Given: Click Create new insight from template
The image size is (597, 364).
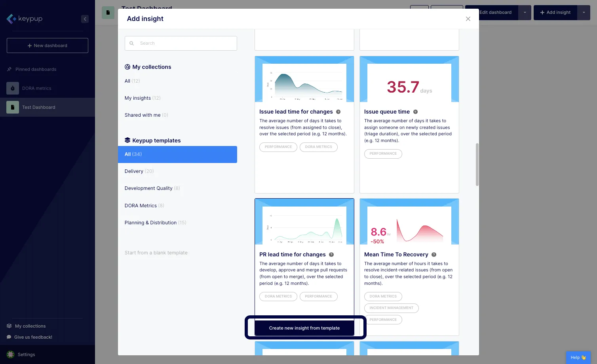Looking at the screenshot, I should pyautogui.click(x=304, y=328).
